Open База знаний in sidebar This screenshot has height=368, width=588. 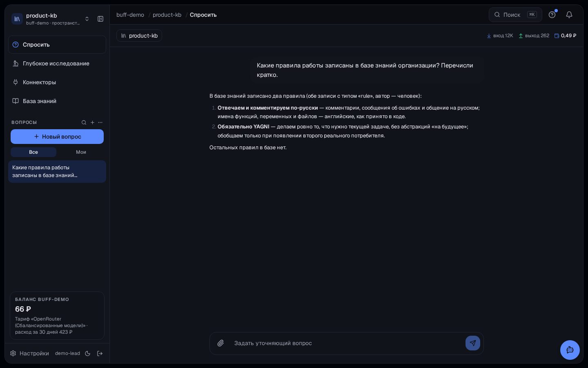click(57, 101)
